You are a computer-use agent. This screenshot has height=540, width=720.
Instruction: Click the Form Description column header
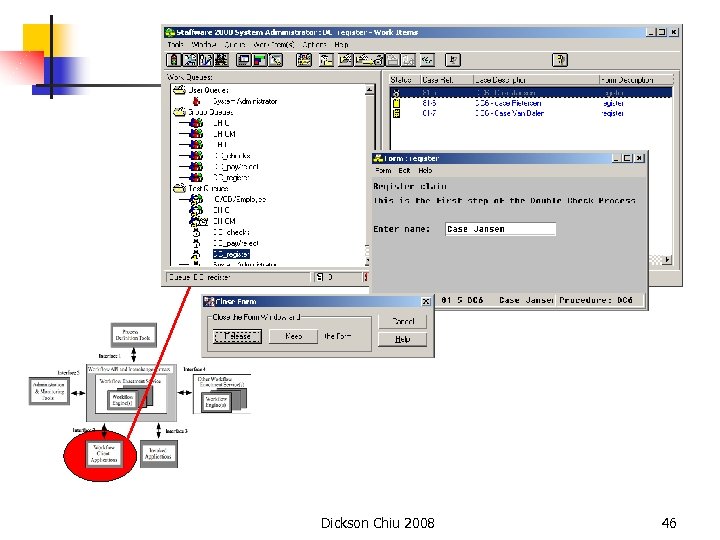[x=636, y=80]
